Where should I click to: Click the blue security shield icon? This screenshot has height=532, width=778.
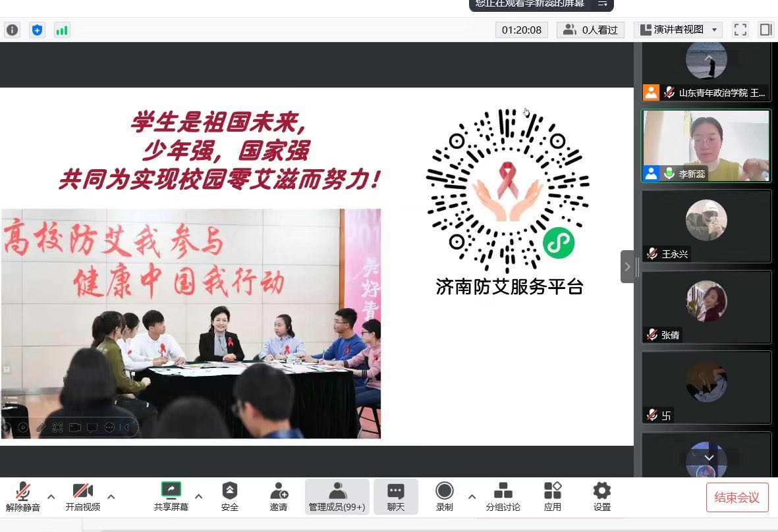pos(38,30)
